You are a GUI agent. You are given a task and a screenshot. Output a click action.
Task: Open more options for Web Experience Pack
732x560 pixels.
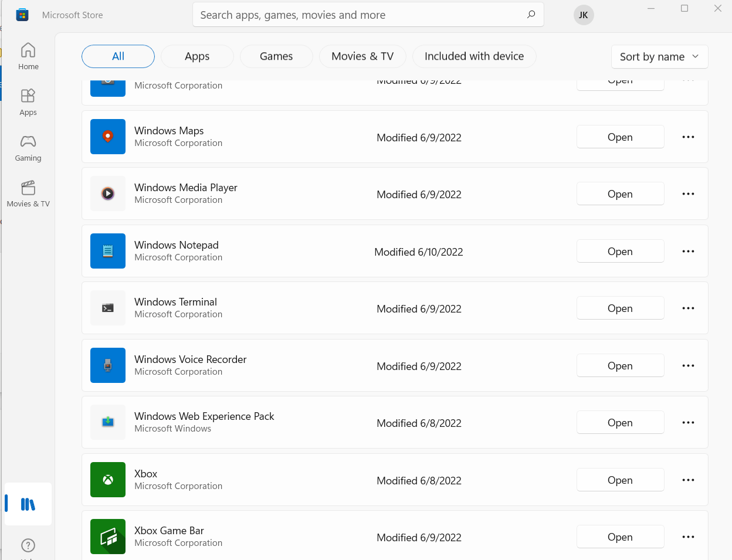[x=688, y=422]
